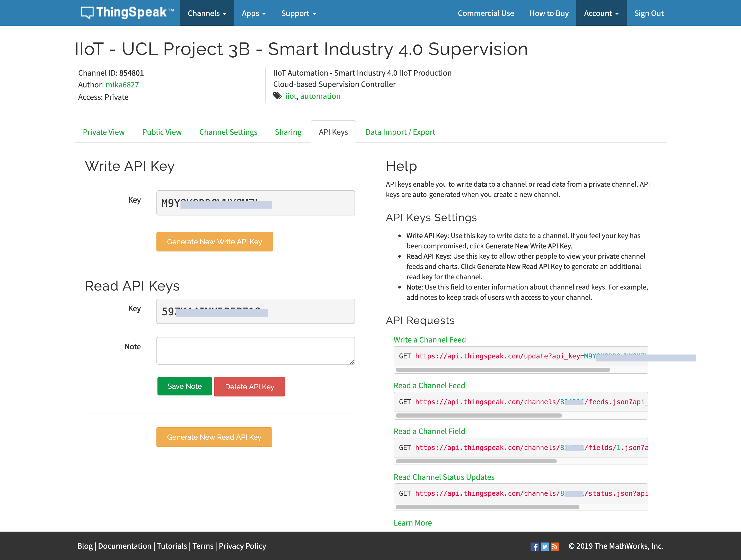Open the Privacy Policy footer link
741x560 pixels.
(242, 546)
